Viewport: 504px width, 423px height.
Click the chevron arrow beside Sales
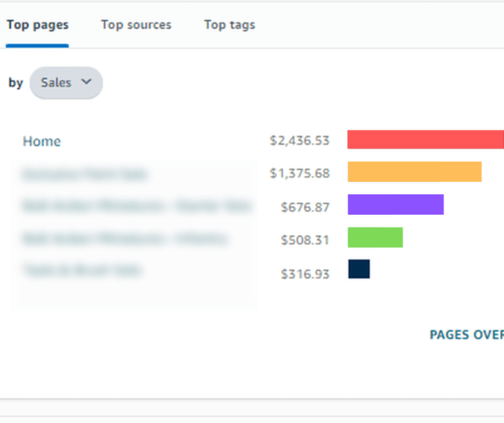pos(86,82)
